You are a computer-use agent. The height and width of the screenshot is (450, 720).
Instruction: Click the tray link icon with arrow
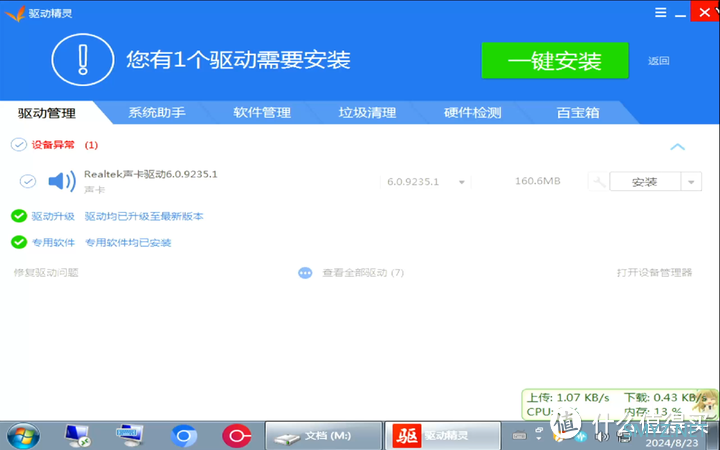539,433
